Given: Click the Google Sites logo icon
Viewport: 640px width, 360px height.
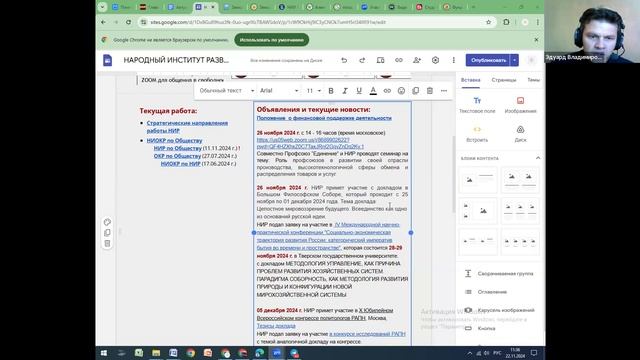Looking at the screenshot, I should [x=107, y=60].
